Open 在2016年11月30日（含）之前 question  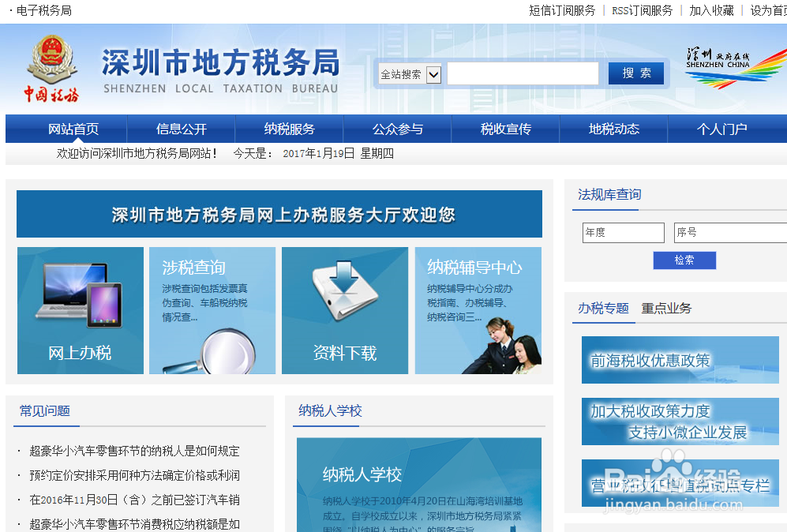pos(134,500)
